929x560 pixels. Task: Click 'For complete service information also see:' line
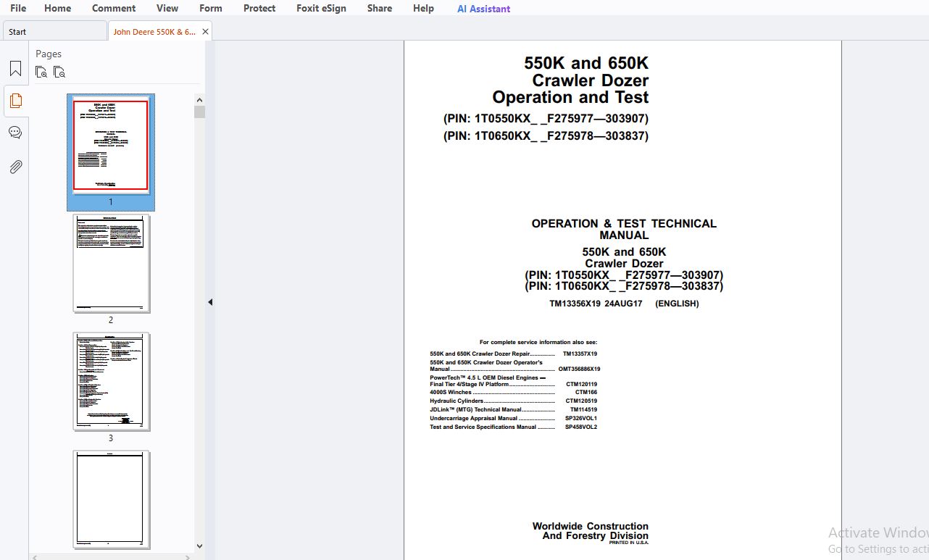(x=538, y=342)
